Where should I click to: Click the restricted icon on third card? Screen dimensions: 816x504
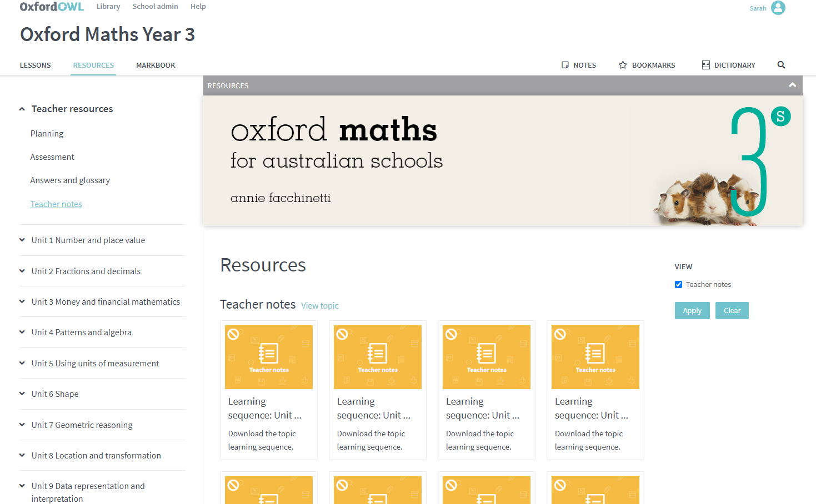pyautogui.click(x=452, y=334)
